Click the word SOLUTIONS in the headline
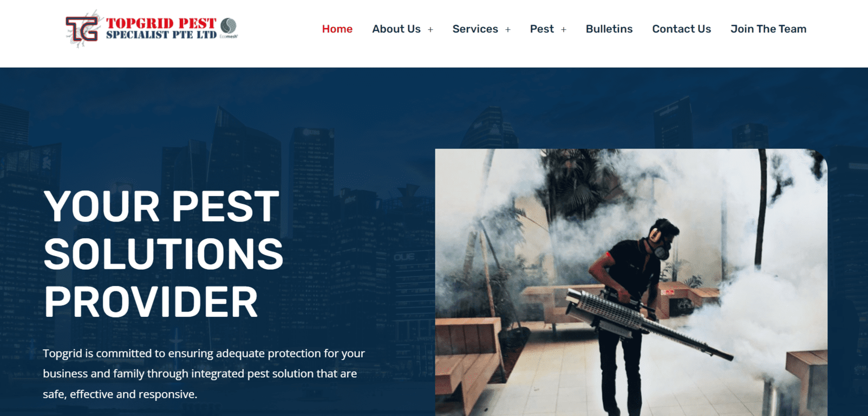The height and width of the screenshot is (416, 868). point(164,254)
